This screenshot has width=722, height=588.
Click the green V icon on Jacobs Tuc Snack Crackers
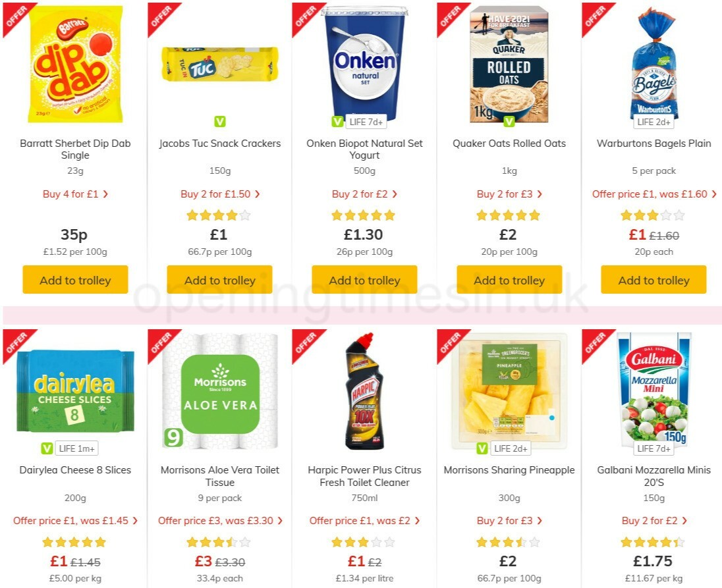click(220, 121)
